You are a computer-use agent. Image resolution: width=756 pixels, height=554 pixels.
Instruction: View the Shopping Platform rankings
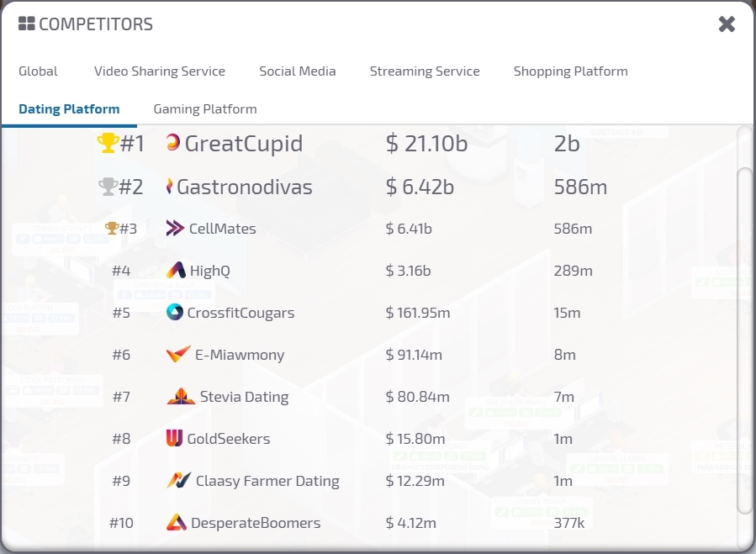click(x=570, y=71)
